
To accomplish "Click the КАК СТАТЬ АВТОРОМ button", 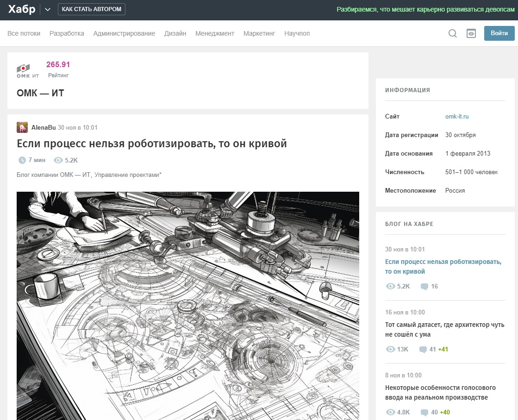I will [x=92, y=9].
